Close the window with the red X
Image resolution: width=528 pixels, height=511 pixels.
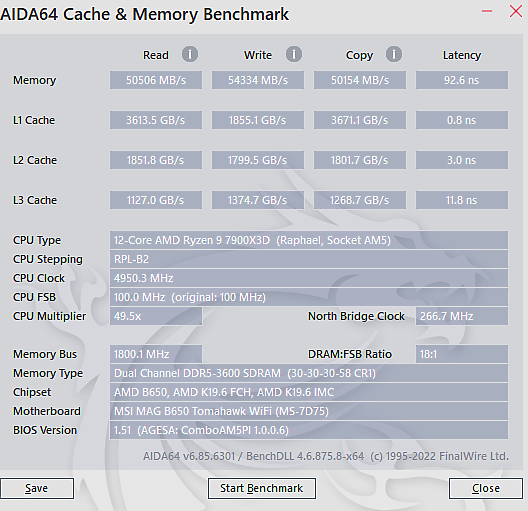click(516, 11)
